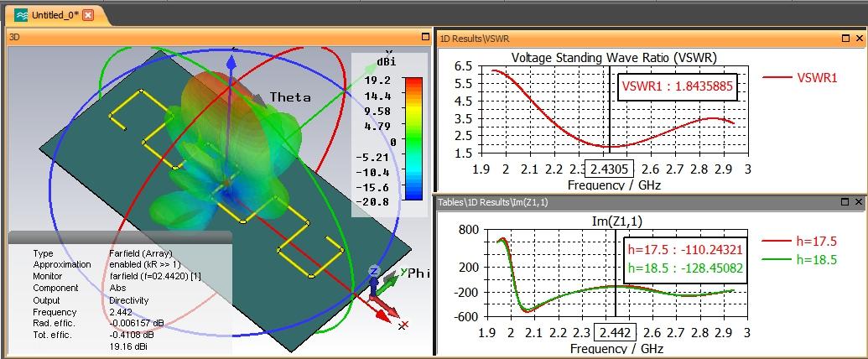Image resolution: width=868 pixels, height=359 pixels.
Task: Click the 2.442 frequency marker label
Action: tap(615, 333)
